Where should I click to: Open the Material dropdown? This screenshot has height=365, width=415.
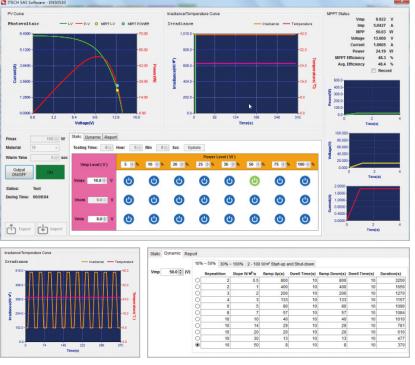coord(45,147)
